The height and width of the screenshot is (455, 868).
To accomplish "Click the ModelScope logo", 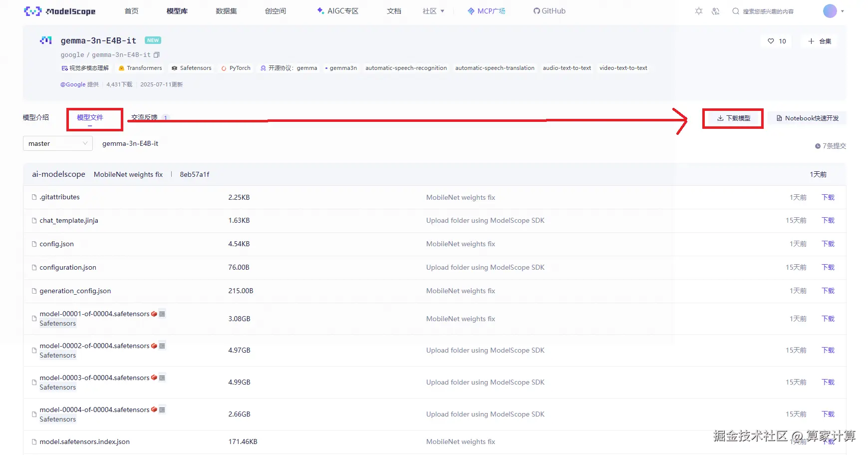I will pyautogui.click(x=59, y=11).
